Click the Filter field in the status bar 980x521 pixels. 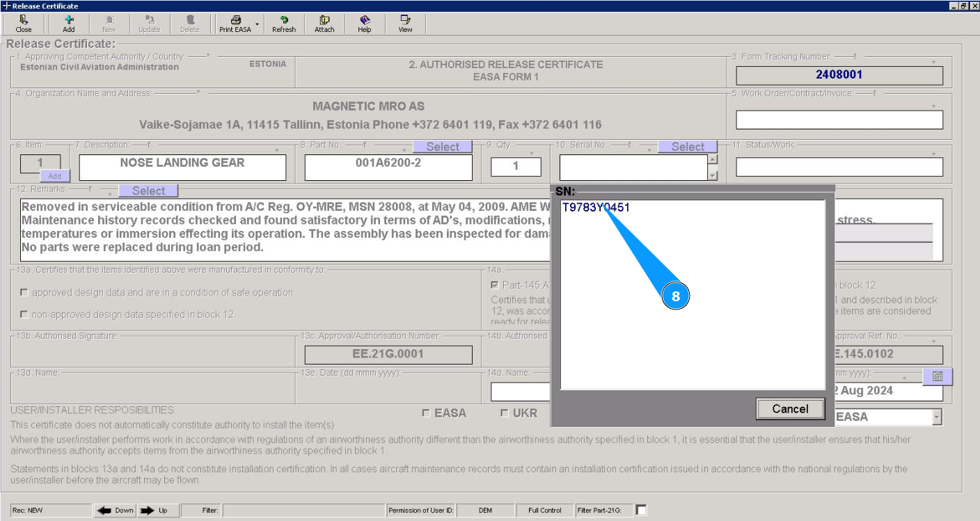[x=303, y=511]
